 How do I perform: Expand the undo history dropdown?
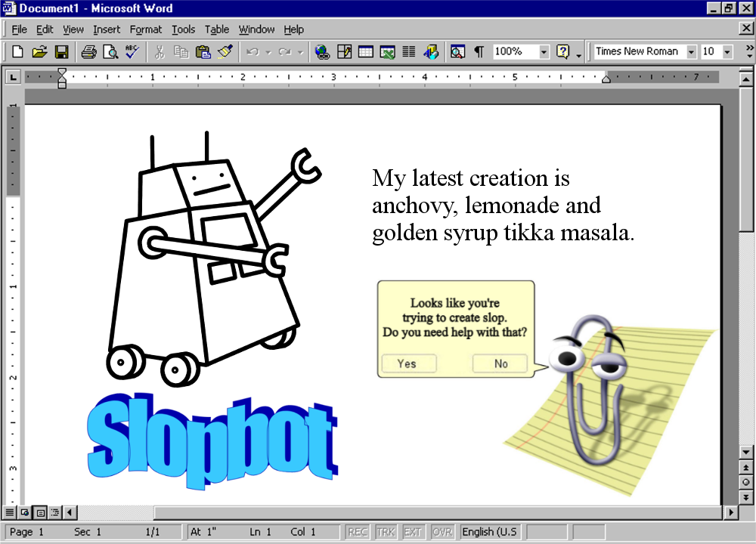coord(268,52)
